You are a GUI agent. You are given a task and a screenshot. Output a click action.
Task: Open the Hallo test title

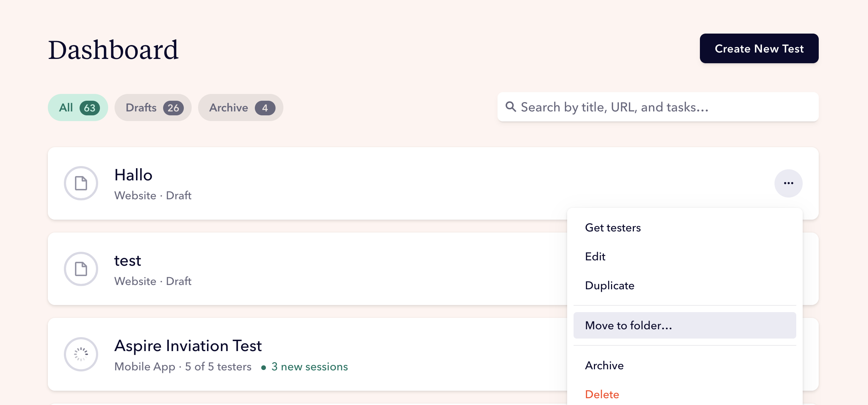[x=133, y=175]
